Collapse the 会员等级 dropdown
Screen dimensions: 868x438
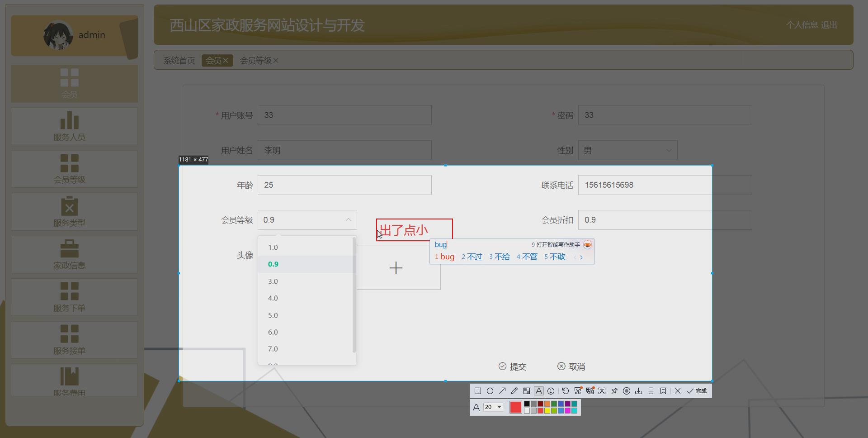point(348,220)
